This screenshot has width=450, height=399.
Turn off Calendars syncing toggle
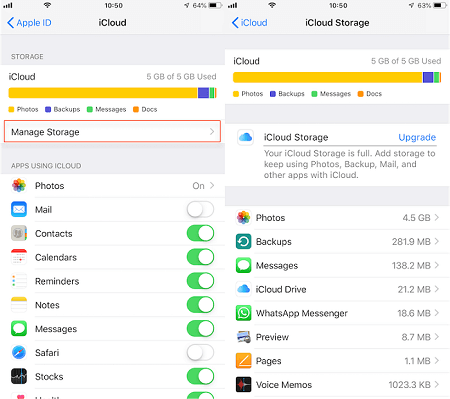tap(200, 257)
